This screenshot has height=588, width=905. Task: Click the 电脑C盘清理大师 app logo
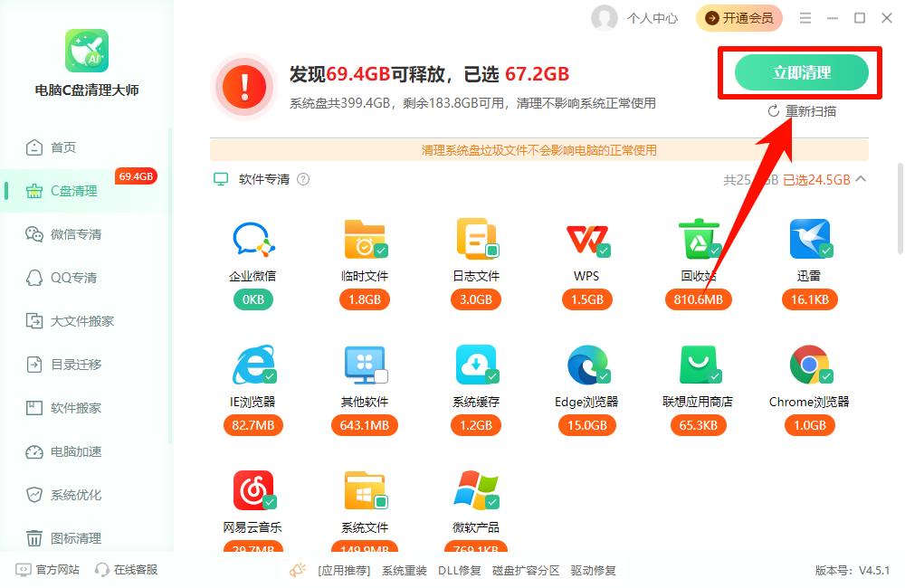coord(87,51)
